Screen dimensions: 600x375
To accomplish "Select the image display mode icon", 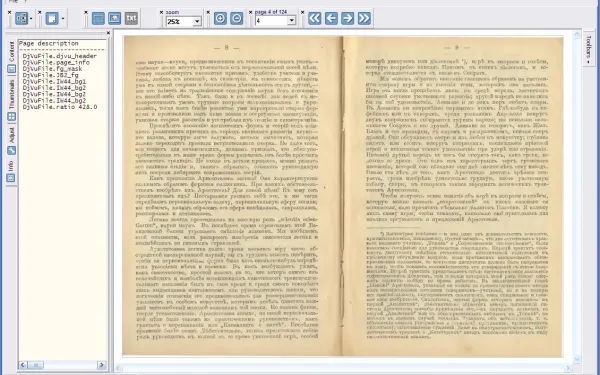I will click(114, 18).
